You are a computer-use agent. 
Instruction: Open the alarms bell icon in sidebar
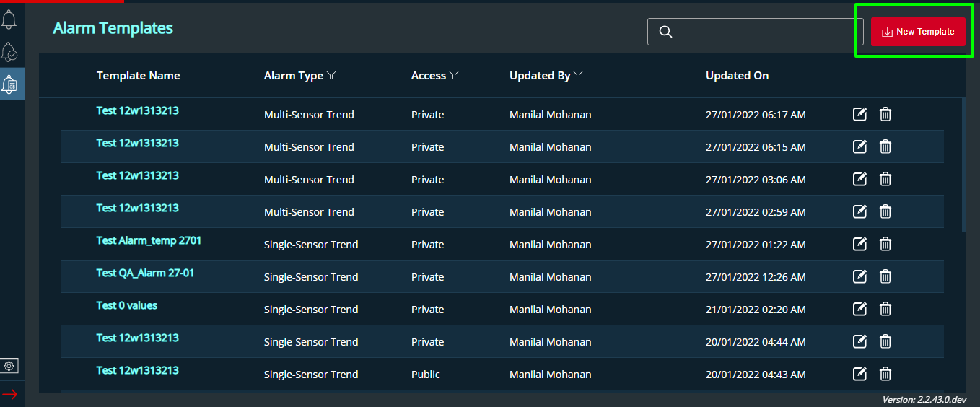[x=9, y=19]
